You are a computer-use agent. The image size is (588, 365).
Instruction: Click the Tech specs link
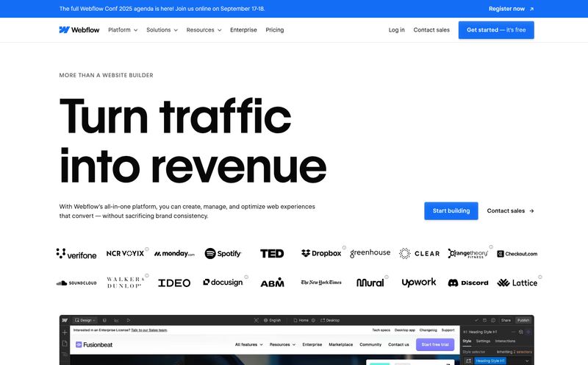(381, 330)
